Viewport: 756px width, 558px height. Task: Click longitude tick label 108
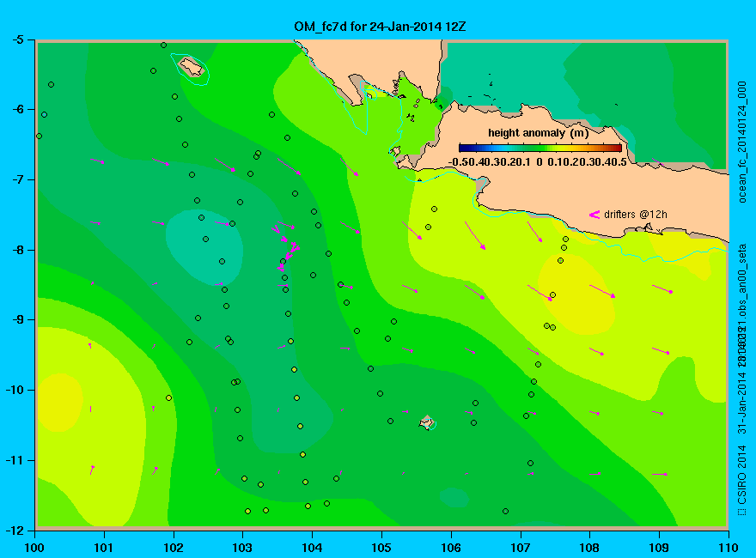pos(589,548)
